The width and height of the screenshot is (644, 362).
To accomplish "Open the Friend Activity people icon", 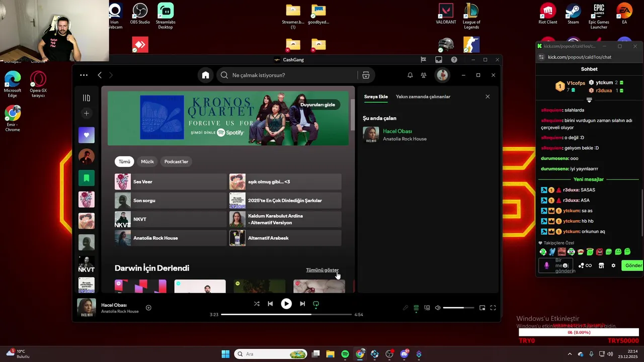I will (424, 75).
